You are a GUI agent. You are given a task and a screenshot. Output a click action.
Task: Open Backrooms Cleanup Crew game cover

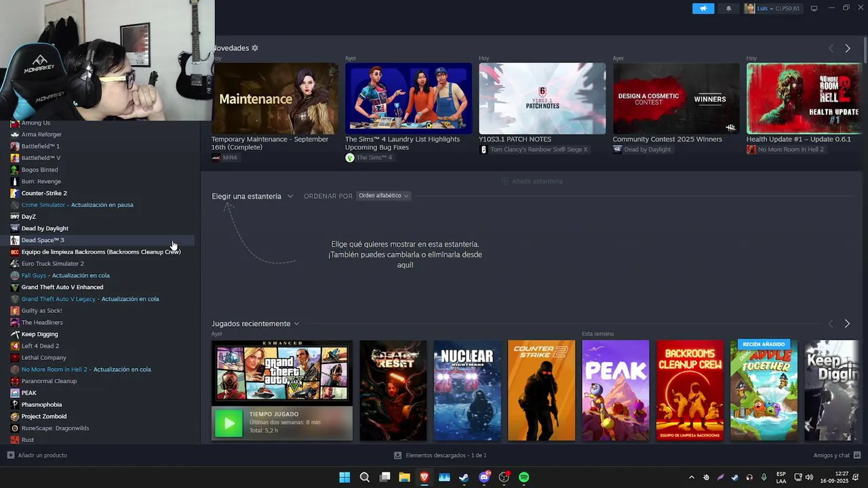(x=690, y=390)
